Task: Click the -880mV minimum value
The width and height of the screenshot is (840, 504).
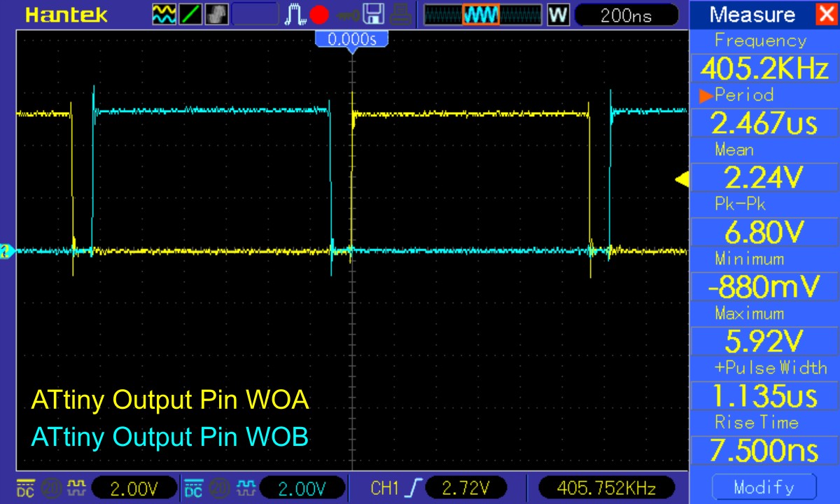Action: click(764, 287)
